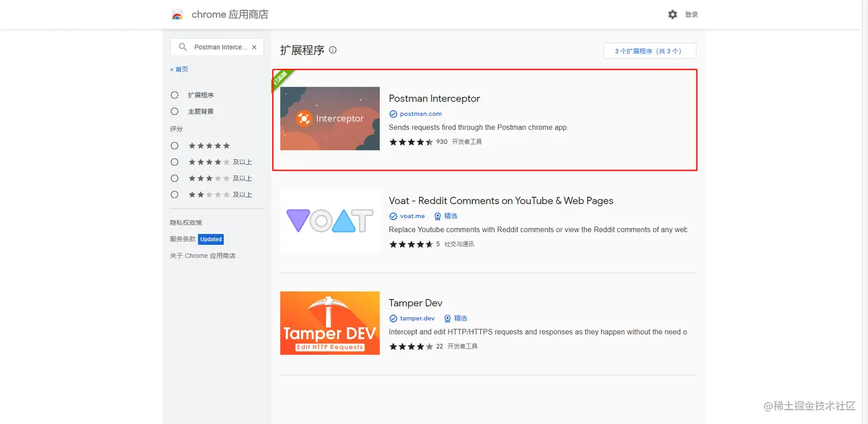This screenshot has height=424, width=868.
Task: Click verified badge next to postman.com
Action: [393, 114]
